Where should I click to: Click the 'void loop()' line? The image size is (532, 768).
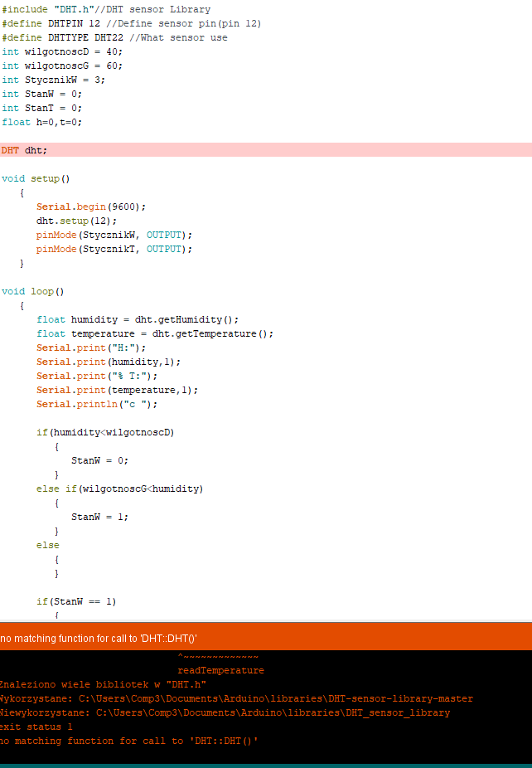point(33,291)
